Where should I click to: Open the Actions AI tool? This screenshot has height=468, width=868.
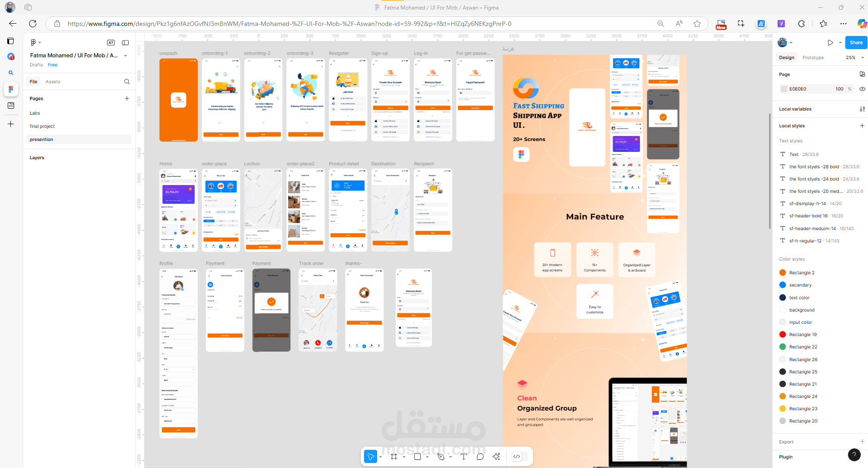(x=496, y=457)
